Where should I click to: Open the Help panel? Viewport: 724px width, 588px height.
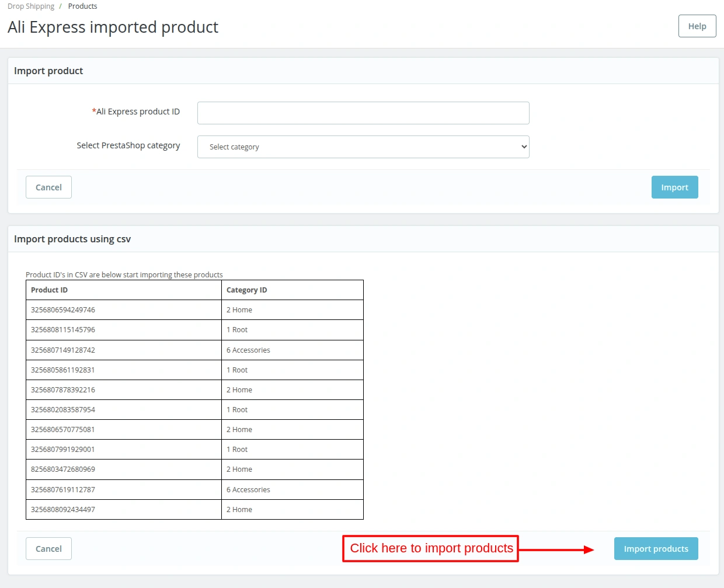(x=697, y=26)
